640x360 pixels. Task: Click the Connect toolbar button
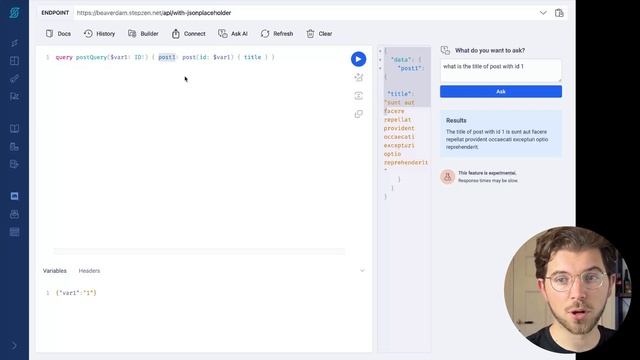tap(189, 34)
